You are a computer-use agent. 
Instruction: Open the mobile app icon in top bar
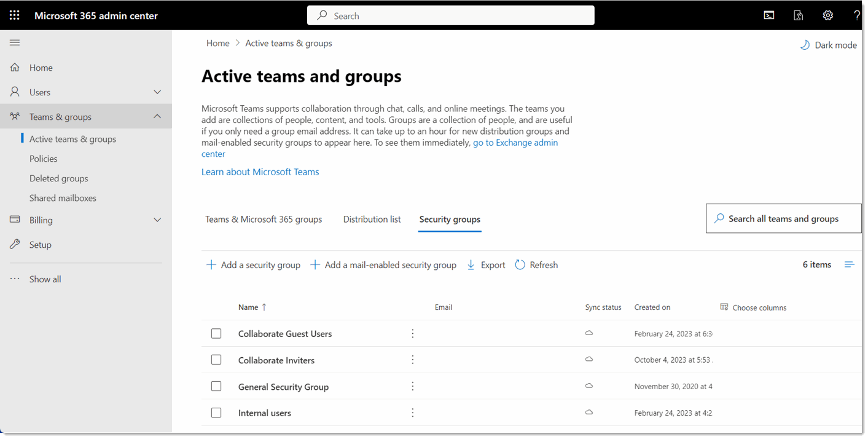pyautogui.click(x=798, y=15)
